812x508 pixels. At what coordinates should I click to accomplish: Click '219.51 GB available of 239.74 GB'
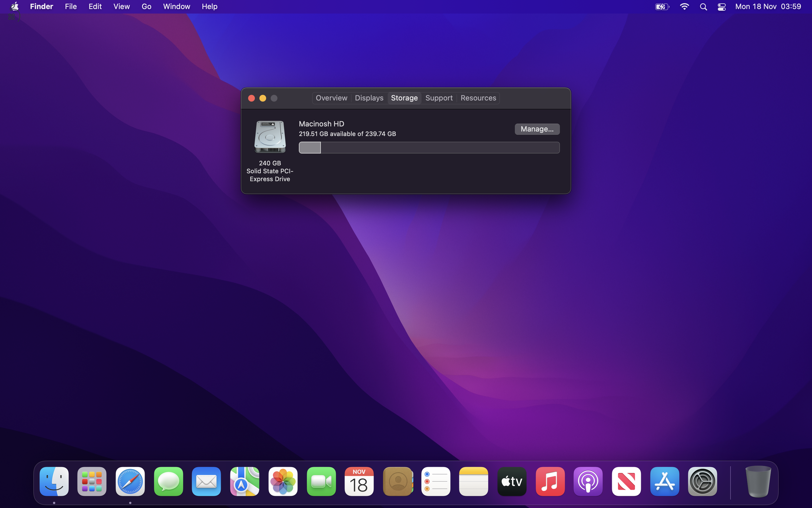347,134
